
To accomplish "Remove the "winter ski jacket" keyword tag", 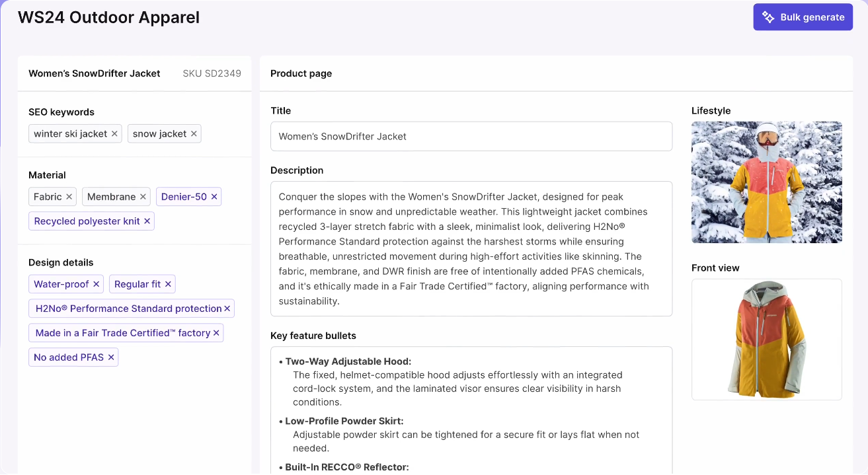I will click(114, 133).
